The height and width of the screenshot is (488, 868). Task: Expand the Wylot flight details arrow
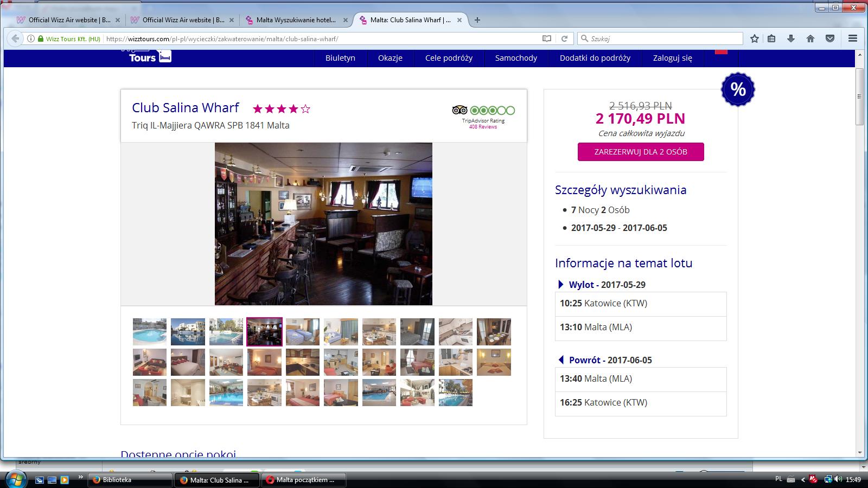click(x=561, y=285)
